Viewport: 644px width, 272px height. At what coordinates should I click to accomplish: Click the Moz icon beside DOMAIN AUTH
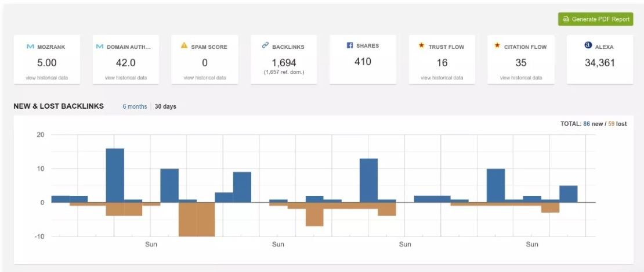tap(99, 46)
